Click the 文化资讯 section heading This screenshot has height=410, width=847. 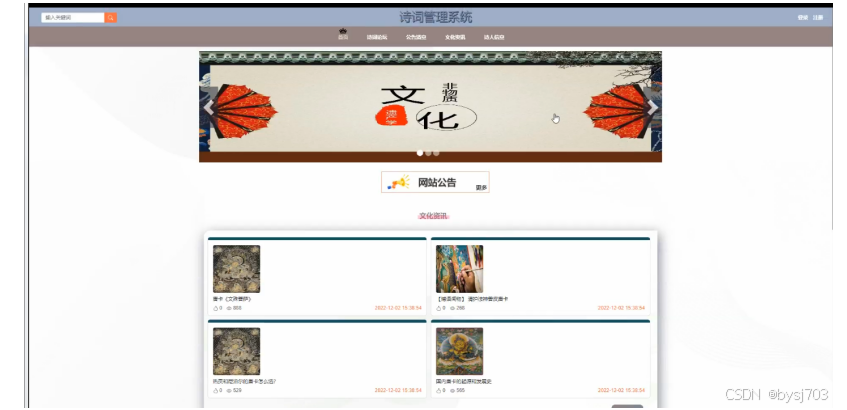433,216
